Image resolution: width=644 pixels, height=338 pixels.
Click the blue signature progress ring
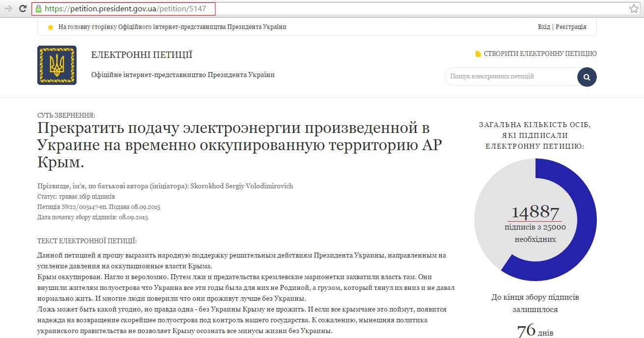tap(584, 221)
